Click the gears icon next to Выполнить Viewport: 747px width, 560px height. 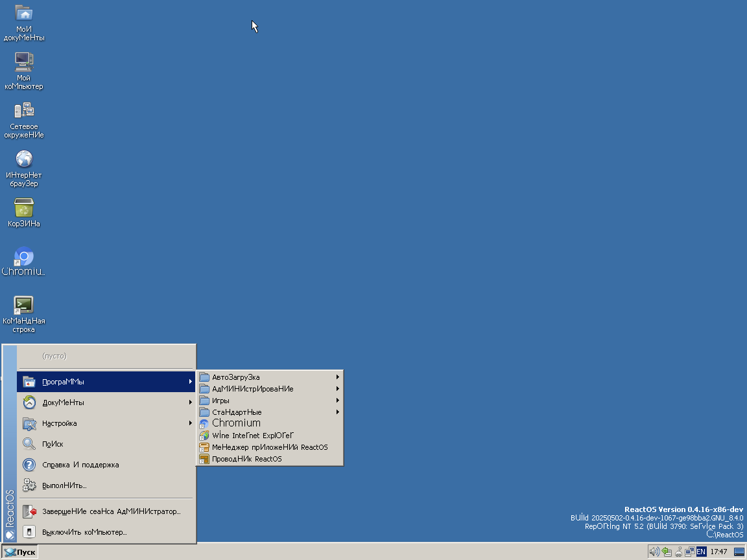(29, 485)
